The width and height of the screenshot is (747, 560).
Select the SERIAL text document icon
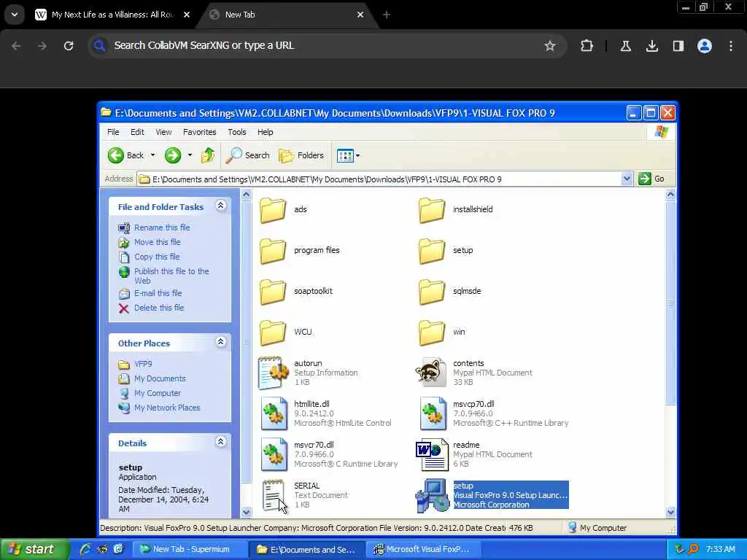[x=274, y=495]
